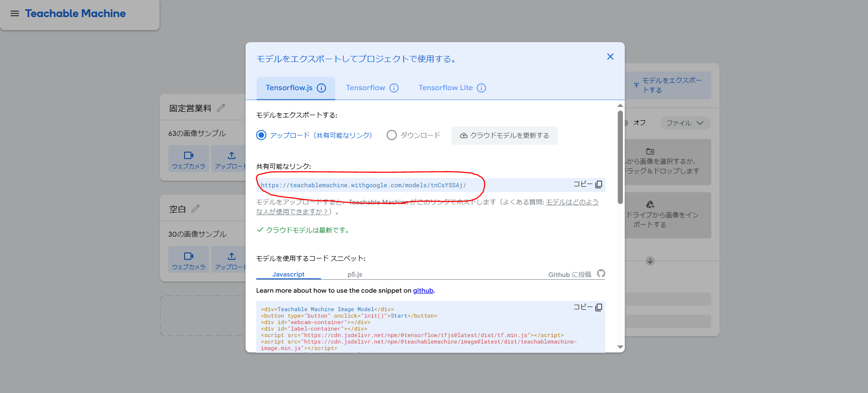Screen dimensions: 868x393
Task: Open the github link about code snippets
Action: 423,290
